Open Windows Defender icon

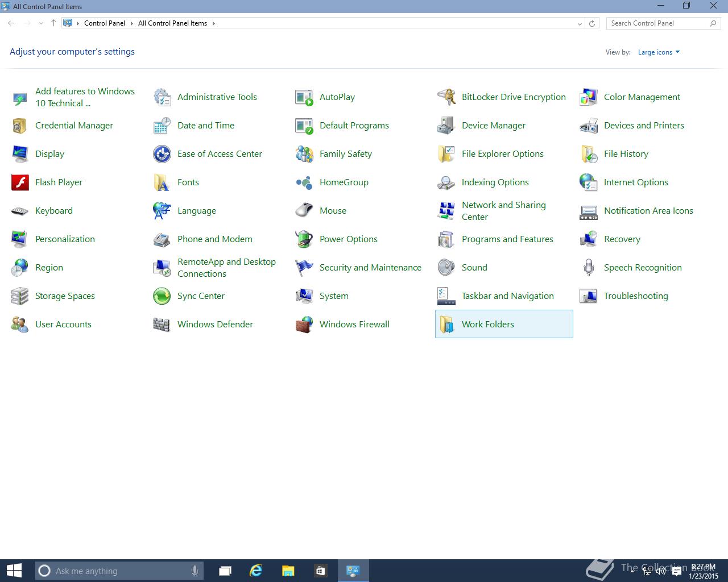tap(162, 325)
